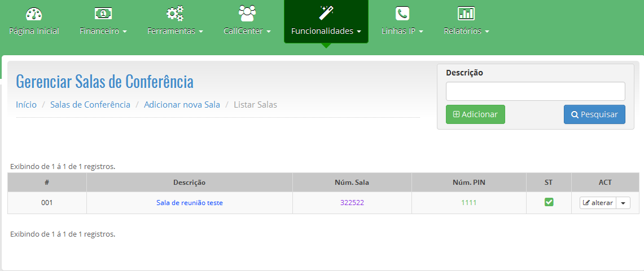Go to Início breadcrumb link
This screenshot has width=644, height=271.
tap(26, 105)
